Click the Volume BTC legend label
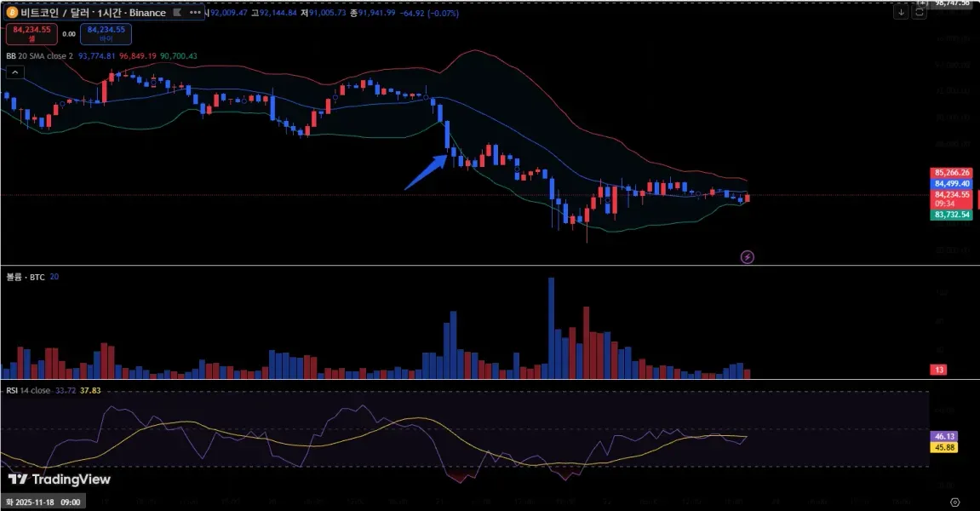Viewport: 980px width, 511px height. 26,277
